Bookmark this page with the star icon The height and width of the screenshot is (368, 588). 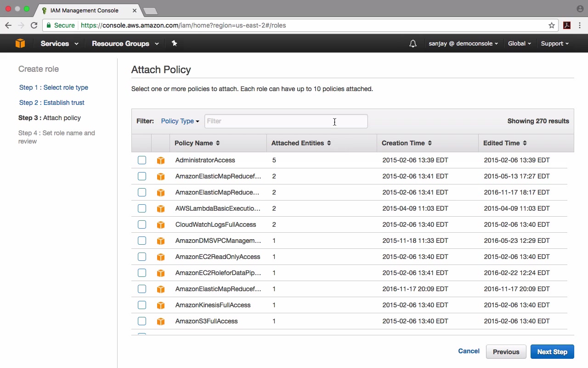point(552,25)
